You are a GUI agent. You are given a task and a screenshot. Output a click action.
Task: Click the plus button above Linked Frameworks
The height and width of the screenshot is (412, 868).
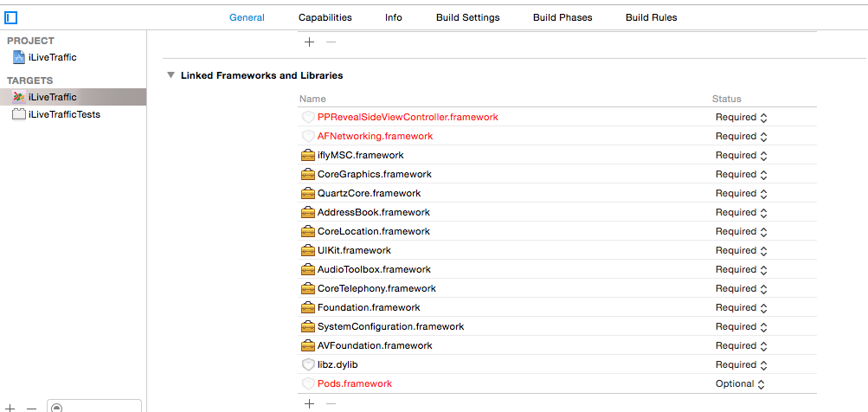tap(310, 42)
